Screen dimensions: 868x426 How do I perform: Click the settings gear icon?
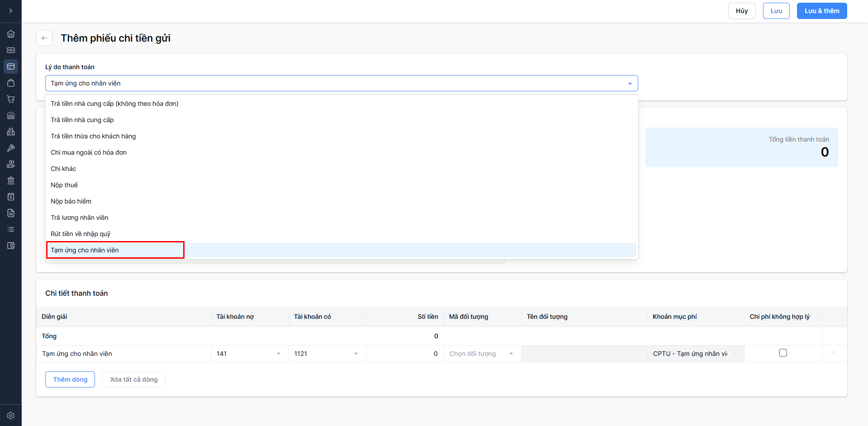[11, 415]
